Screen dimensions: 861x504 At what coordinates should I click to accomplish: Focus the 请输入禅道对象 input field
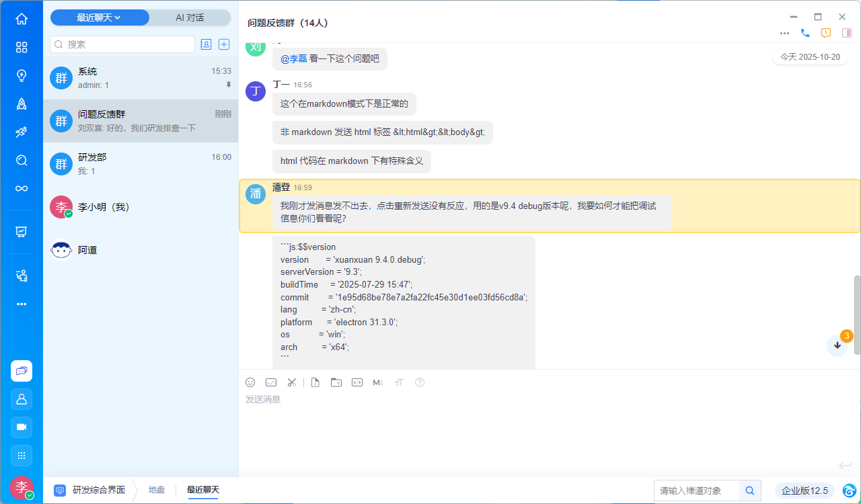[x=697, y=491]
